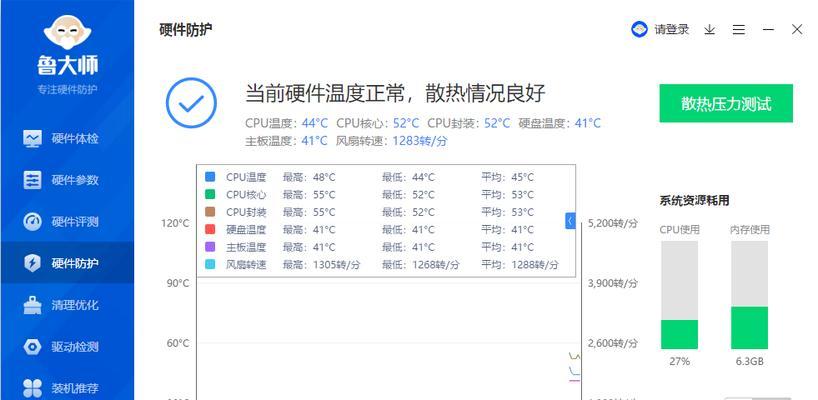Toggle CPU核心 green legend swatch
Screen dimensions: 818x400
(x=210, y=195)
